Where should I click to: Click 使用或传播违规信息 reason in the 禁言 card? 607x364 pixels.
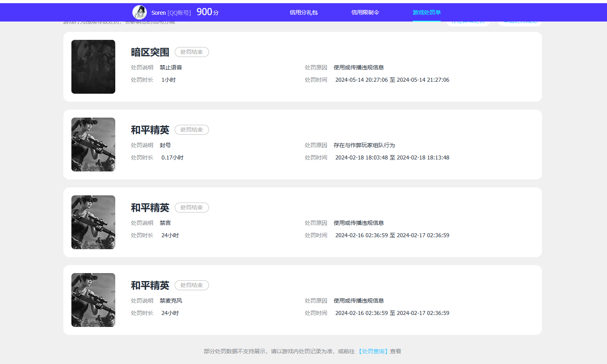(359, 223)
